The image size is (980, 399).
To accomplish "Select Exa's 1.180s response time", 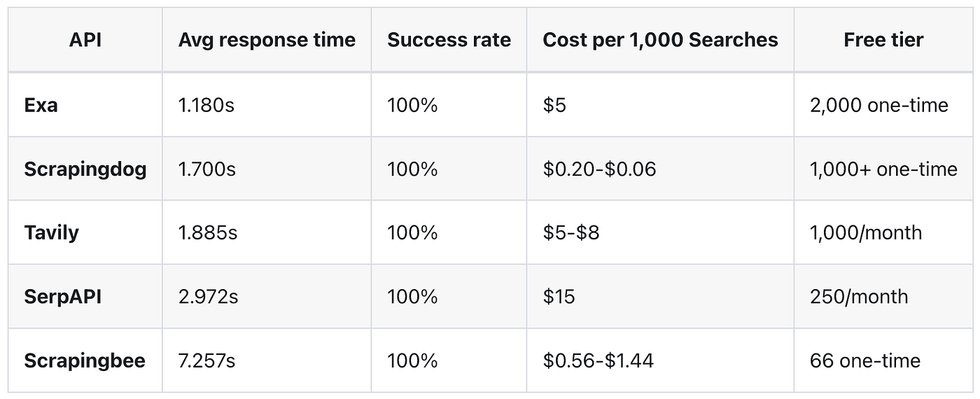I will 206,105.
